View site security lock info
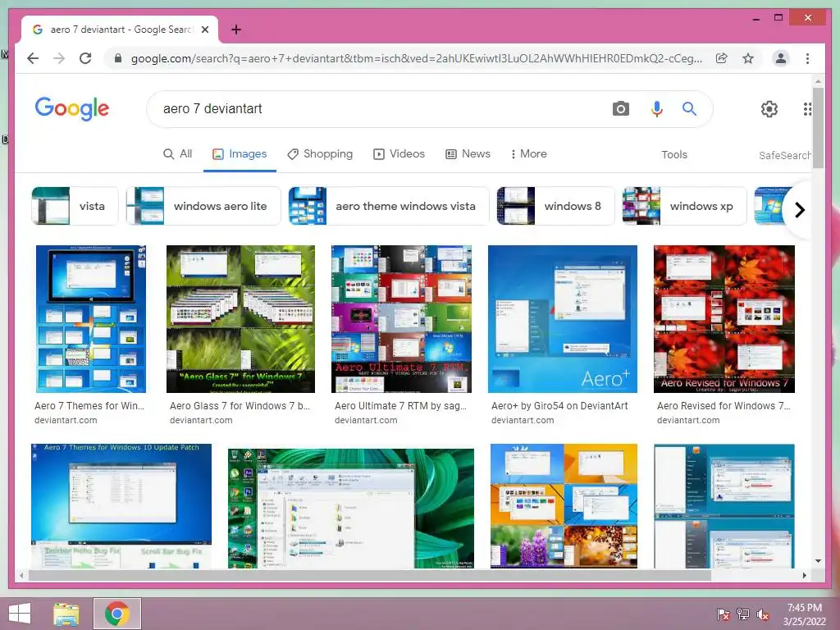This screenshot has height=630, width=840. point(118,58)
